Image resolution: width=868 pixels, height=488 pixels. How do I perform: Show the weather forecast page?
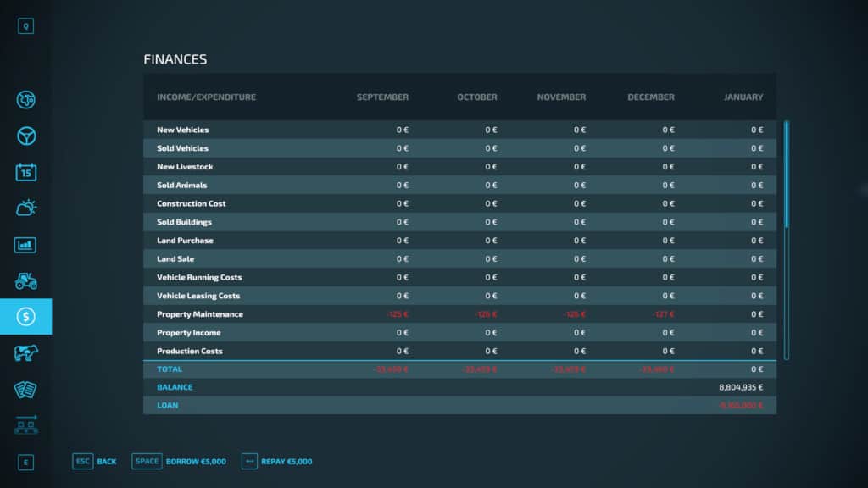(x=26, y=208)
